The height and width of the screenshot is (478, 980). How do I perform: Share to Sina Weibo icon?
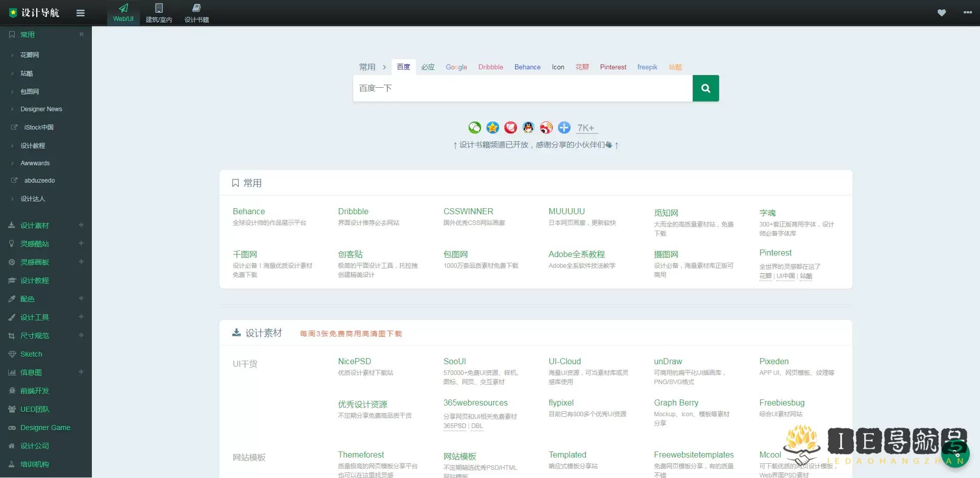tap(546, 128)
